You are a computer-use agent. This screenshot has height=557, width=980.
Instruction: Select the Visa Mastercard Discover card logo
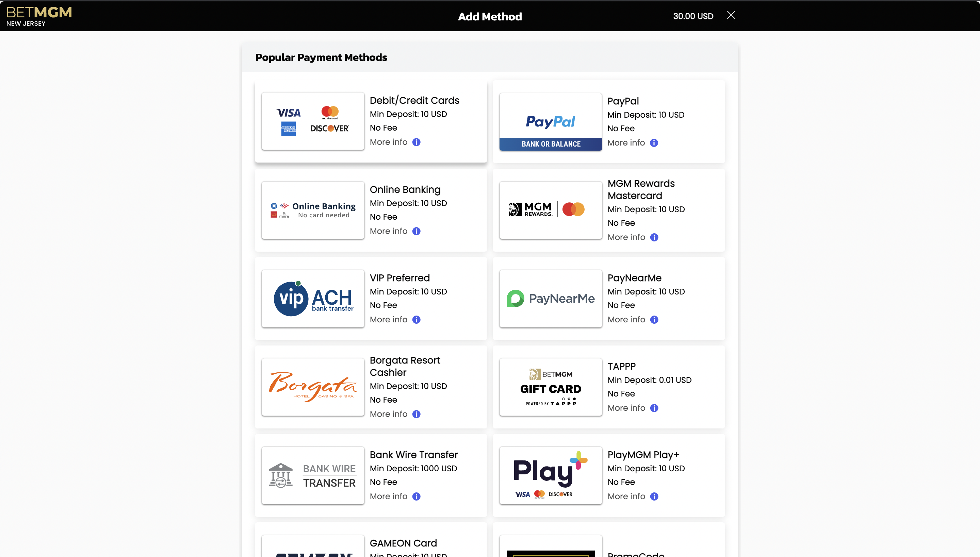[313, 121]
